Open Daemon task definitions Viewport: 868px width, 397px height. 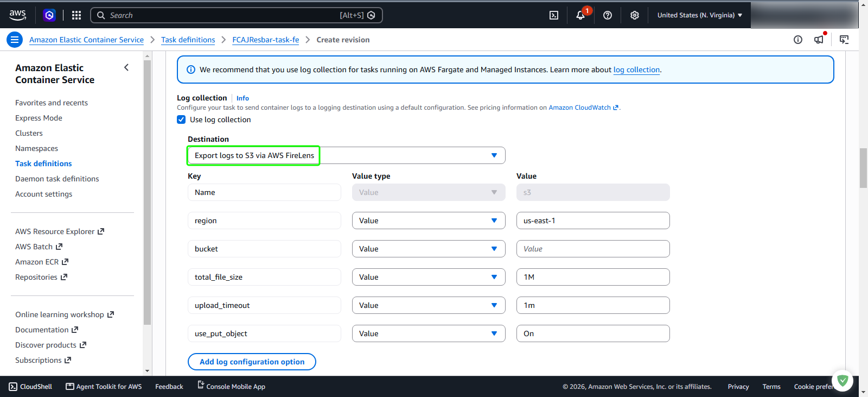coord(57,179)
